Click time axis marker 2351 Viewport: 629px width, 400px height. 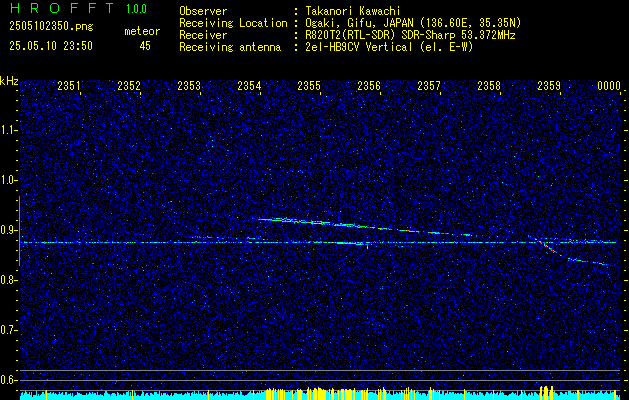point(69,85)
